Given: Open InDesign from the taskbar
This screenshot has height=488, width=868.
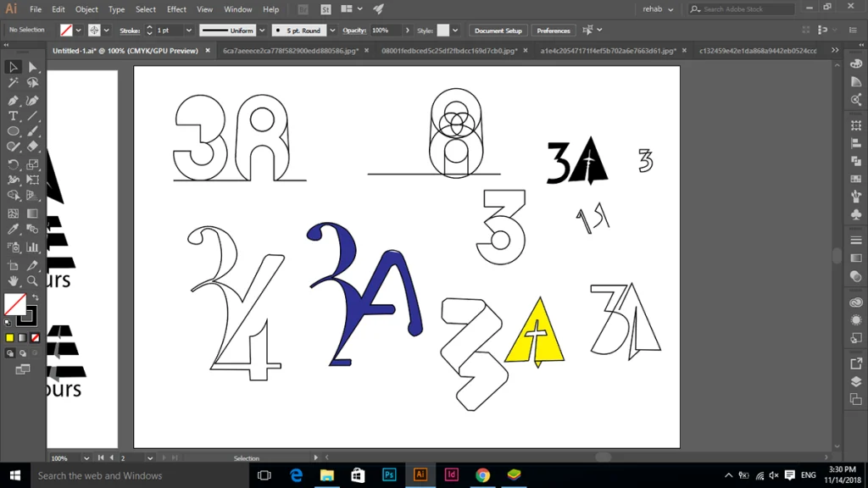Looking at the screenshot, I should pyautogui.click(x=452, y=474).
